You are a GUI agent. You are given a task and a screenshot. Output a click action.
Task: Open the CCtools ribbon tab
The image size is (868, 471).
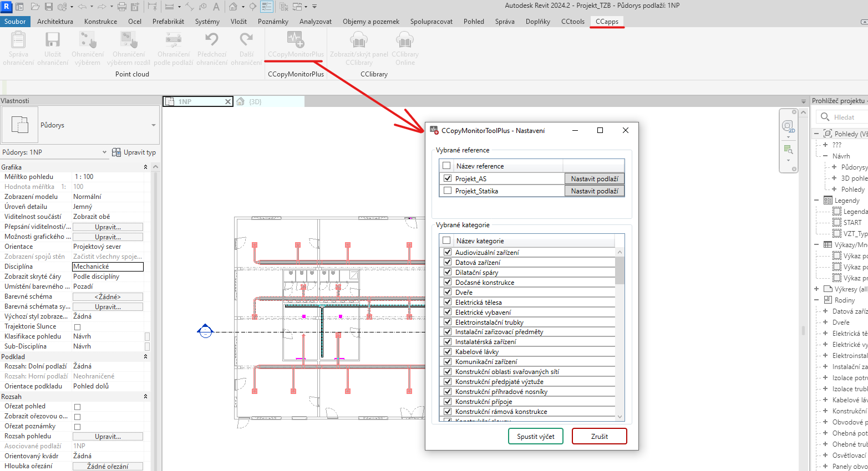573,22
